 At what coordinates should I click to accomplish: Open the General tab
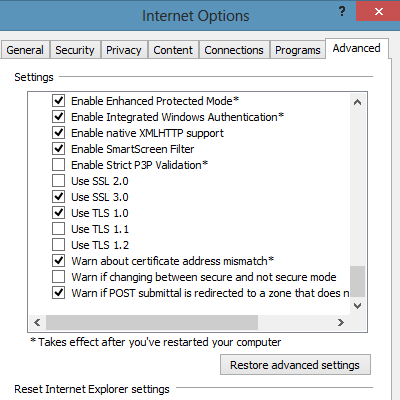coord(25,50)
